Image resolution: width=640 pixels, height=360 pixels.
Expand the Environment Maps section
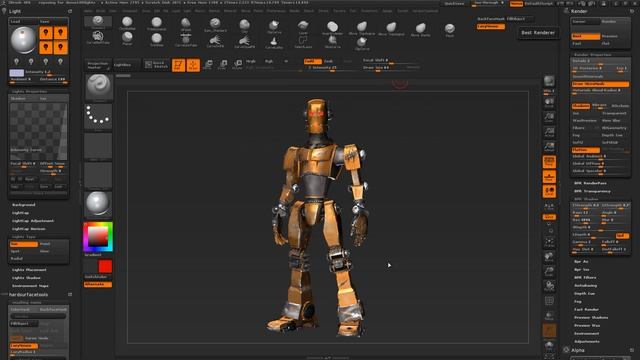(30, 286)
